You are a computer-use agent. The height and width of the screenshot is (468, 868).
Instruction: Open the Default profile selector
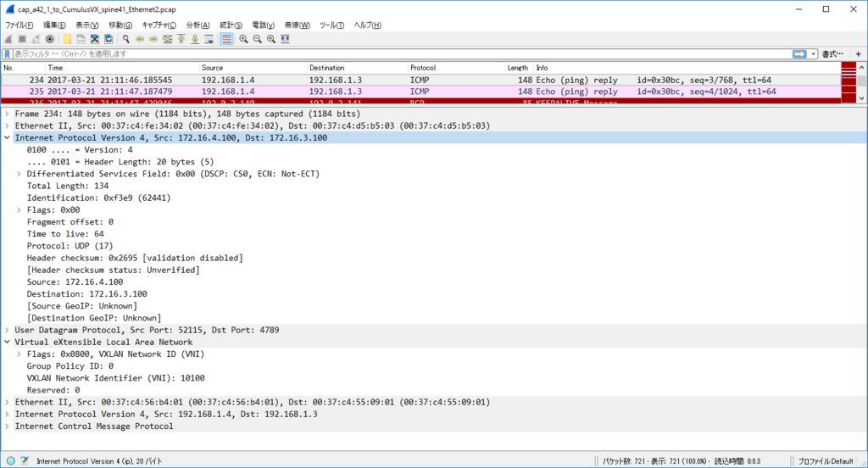[826, 461]
